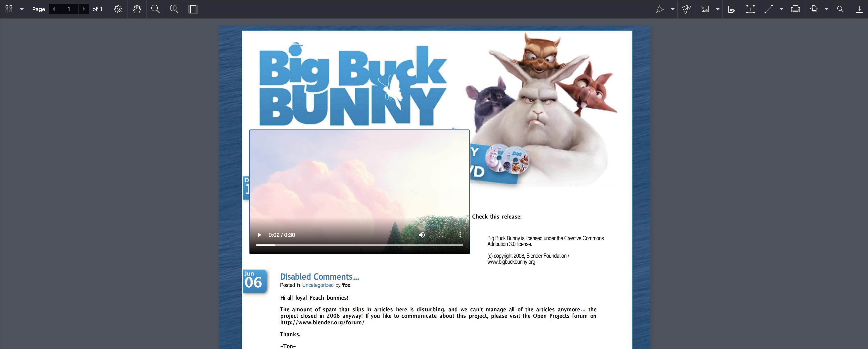868x349 pixels.
Task: Select the ink highlighter tool
Action: (x=660, y=9)
